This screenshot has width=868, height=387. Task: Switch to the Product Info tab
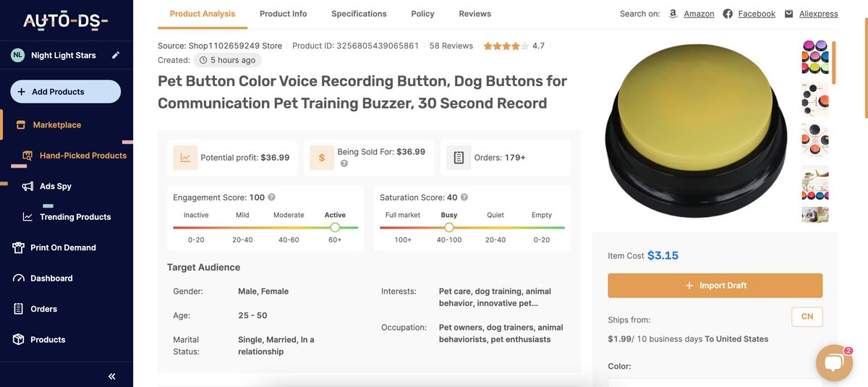283,14
